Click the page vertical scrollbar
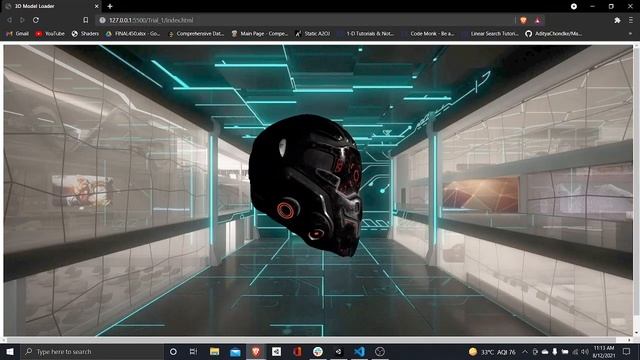Viewport: 640px width, 360px height. 637,180
